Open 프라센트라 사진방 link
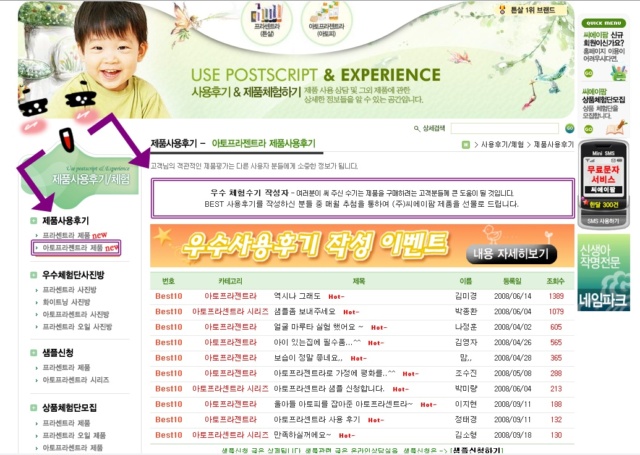640x455 pixels. (69, 290)
